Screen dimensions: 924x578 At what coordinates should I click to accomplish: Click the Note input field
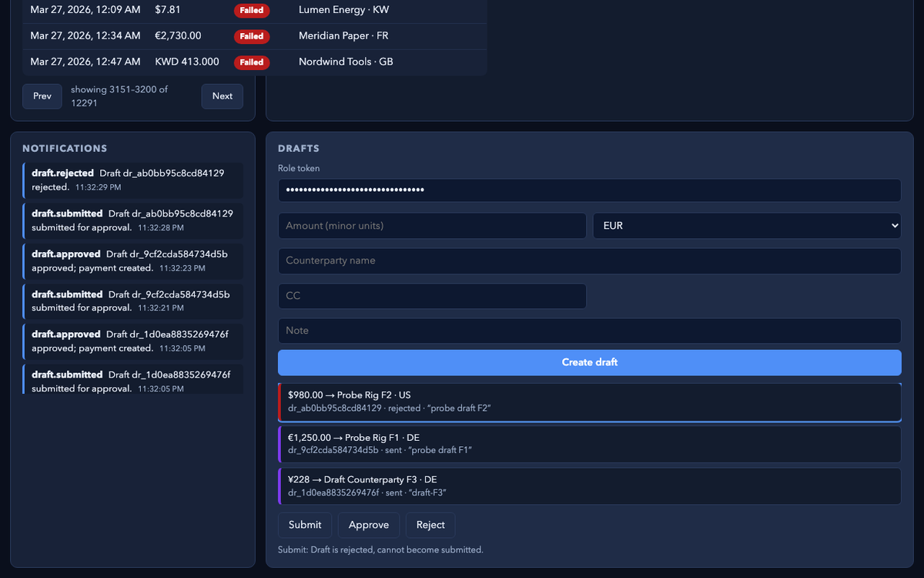point(589,331)
